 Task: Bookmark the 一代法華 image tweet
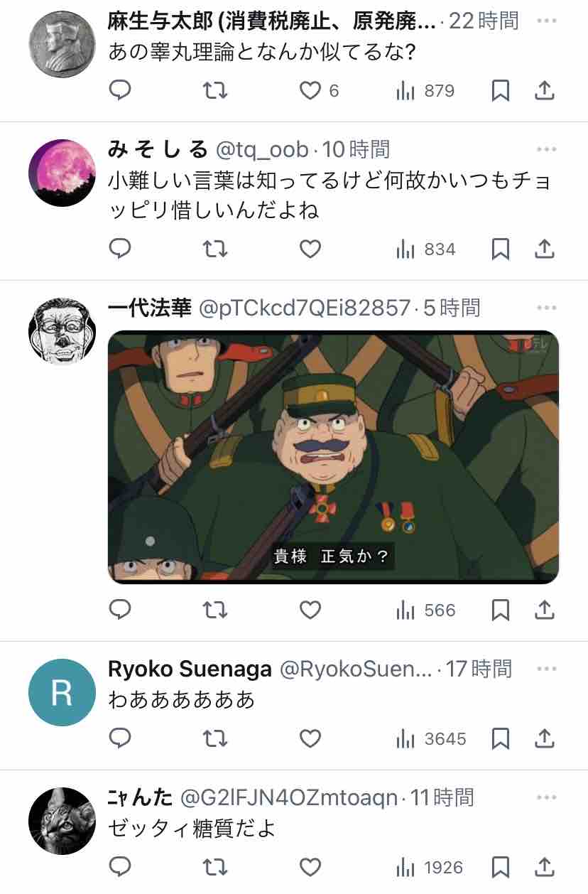[501, 610]
